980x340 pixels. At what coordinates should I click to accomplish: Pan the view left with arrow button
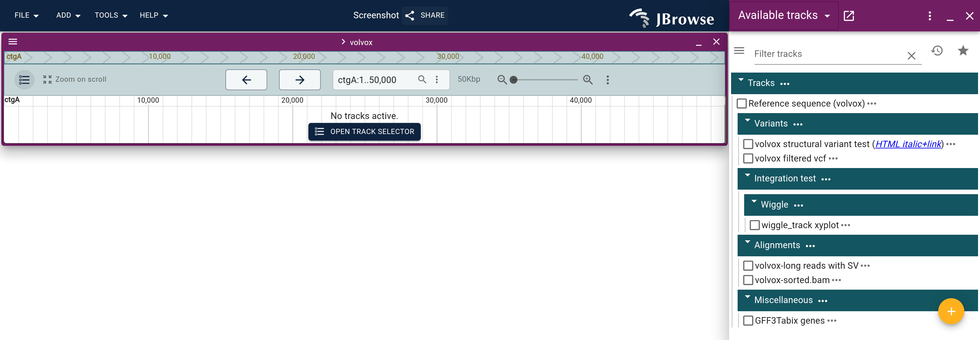point(246,79)
